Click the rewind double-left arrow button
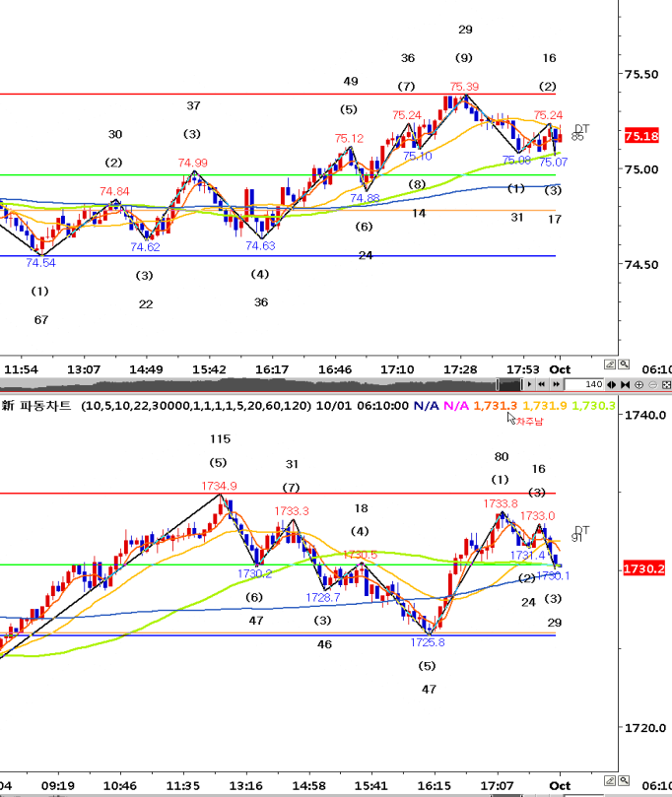 click(542, 384)
